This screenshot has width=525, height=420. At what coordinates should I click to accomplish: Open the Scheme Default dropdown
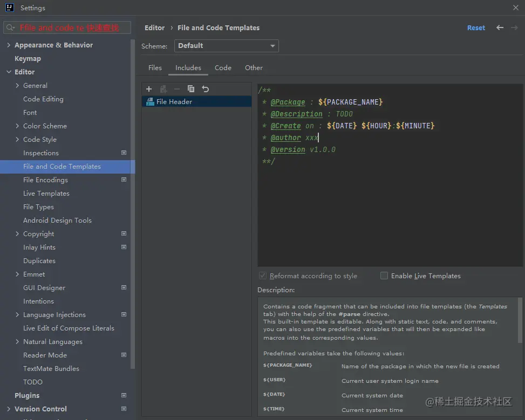(x=226, y=46)
